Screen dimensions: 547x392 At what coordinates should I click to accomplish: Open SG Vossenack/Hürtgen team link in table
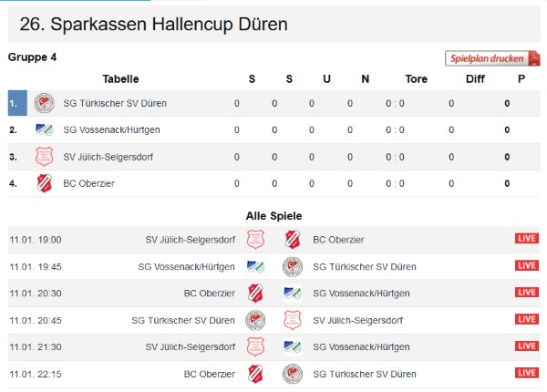pos(111,129)
